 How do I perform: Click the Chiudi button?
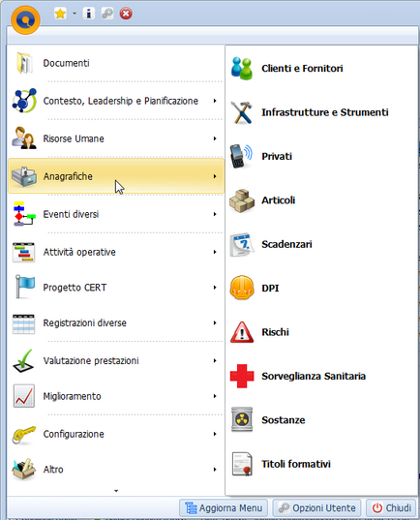[391, 508]
